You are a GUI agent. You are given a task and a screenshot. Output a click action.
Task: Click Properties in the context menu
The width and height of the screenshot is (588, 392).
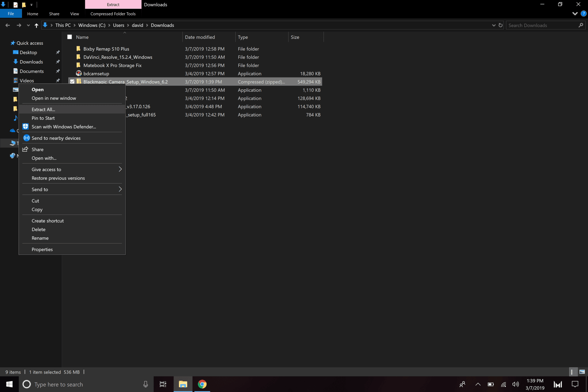click(42, 249)
